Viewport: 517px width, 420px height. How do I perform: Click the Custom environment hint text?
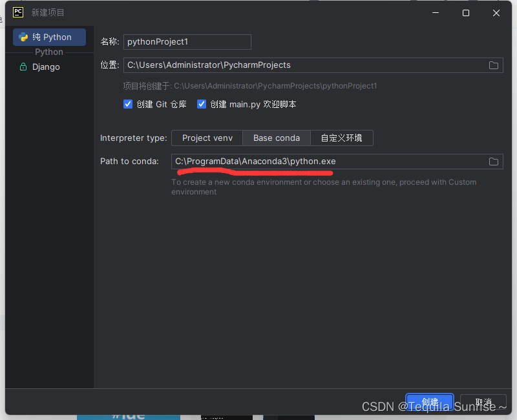324,187
